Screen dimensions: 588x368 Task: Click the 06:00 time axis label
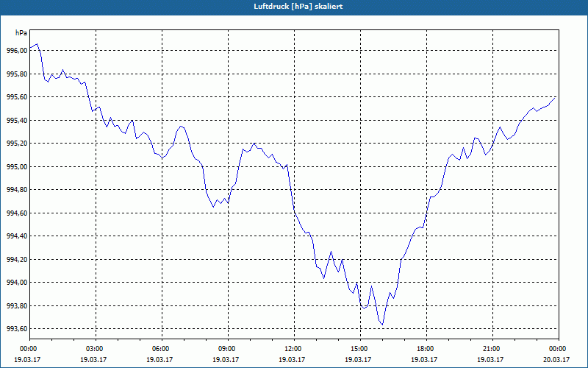[162, 348]
